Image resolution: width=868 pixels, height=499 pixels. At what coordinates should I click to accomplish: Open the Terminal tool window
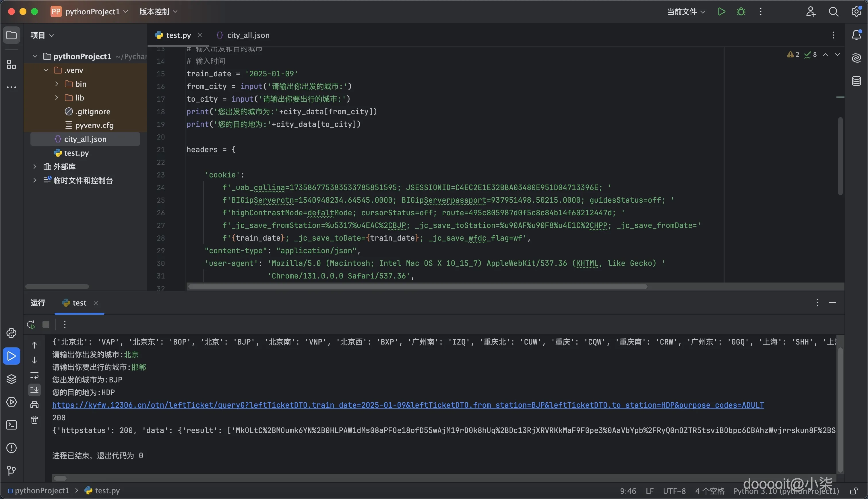tap(11, 425)
